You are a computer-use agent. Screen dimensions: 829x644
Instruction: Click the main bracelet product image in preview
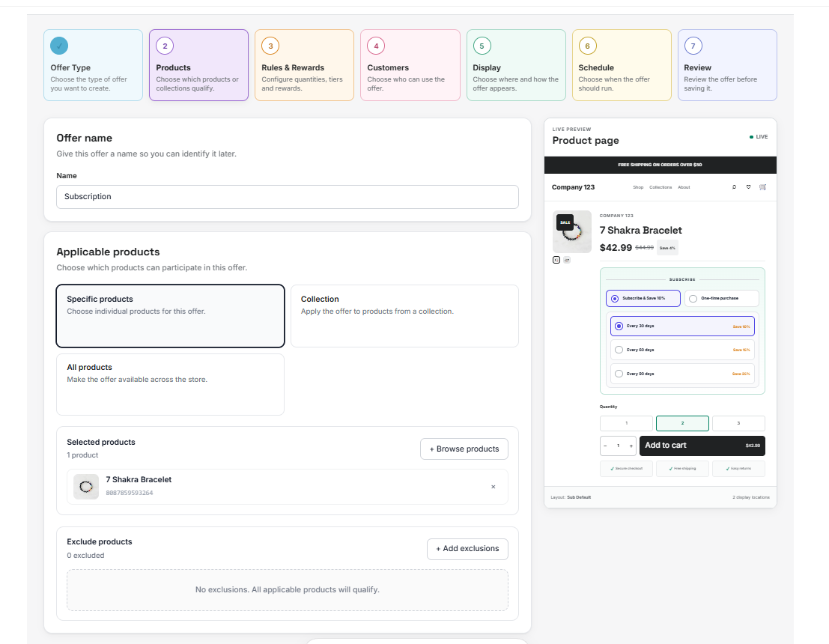point(572,231)
